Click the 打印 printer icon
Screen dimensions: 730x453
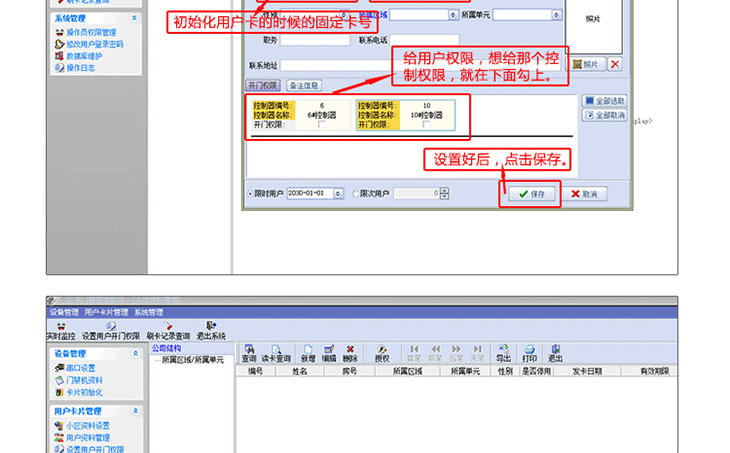[529, 352]
